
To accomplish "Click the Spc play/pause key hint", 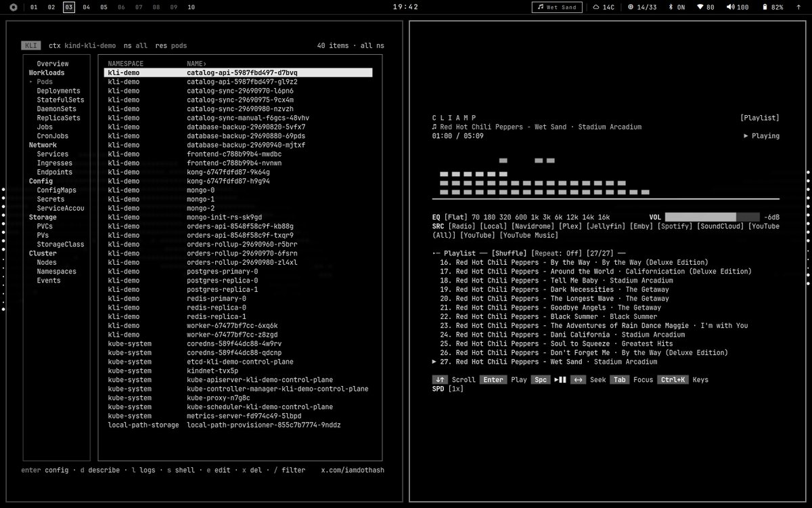I will point(541,380).
